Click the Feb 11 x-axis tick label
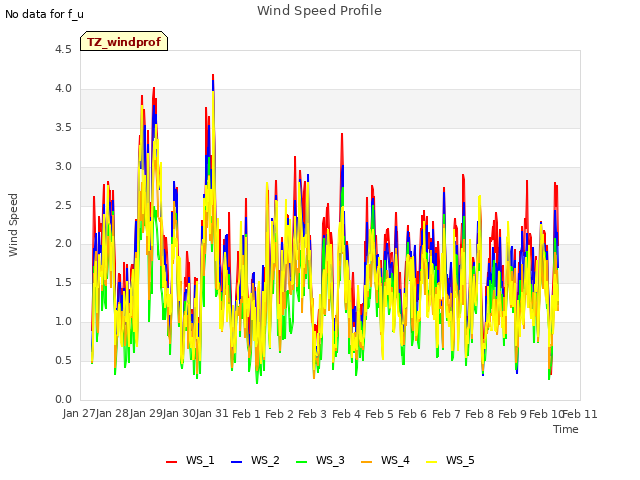The image size is (640, 480). click(580, 414)
